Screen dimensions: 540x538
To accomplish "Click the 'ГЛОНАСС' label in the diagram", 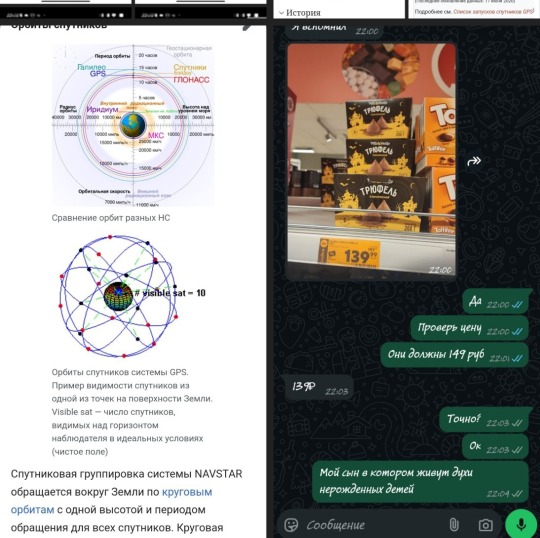I will coord(191,80).
